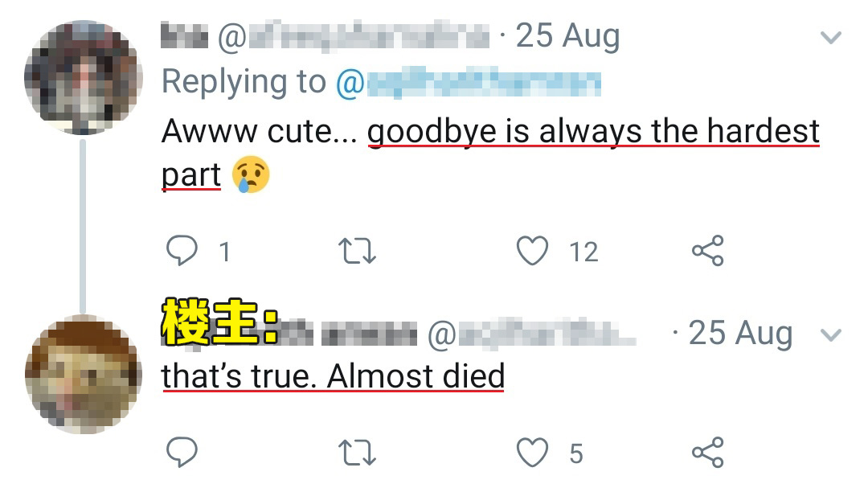Image resolution: width=868 pixels, height=484 pixels.
Task: Reply to the "that's true. Almost died" tweet
Action: point(182,453)
